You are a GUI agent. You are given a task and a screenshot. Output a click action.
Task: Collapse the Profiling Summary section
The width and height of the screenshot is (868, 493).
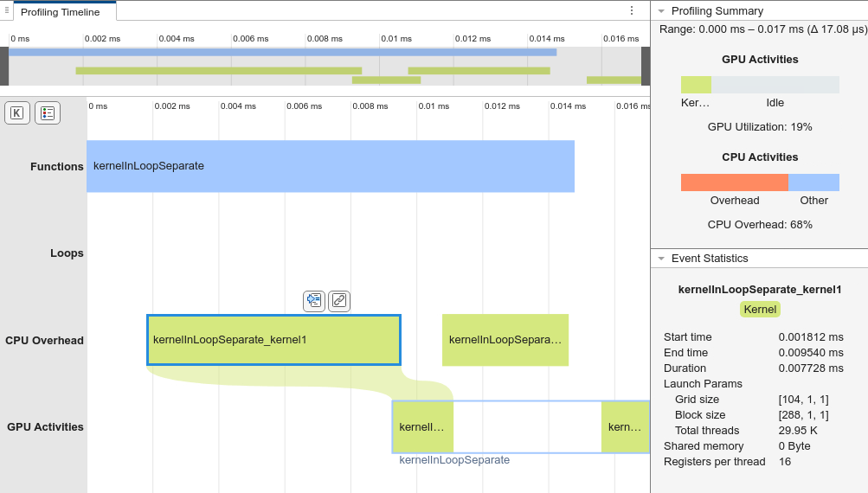pyautogui.click(x=661, y=11)
